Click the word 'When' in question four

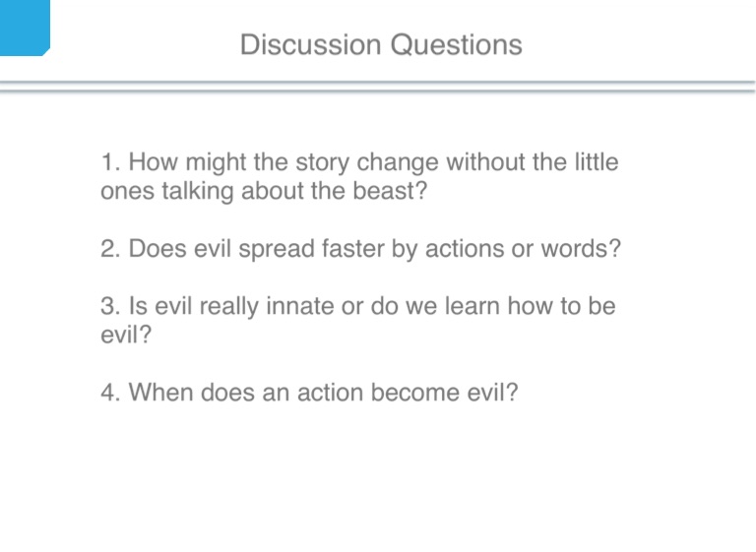click(x=162, y=393)
